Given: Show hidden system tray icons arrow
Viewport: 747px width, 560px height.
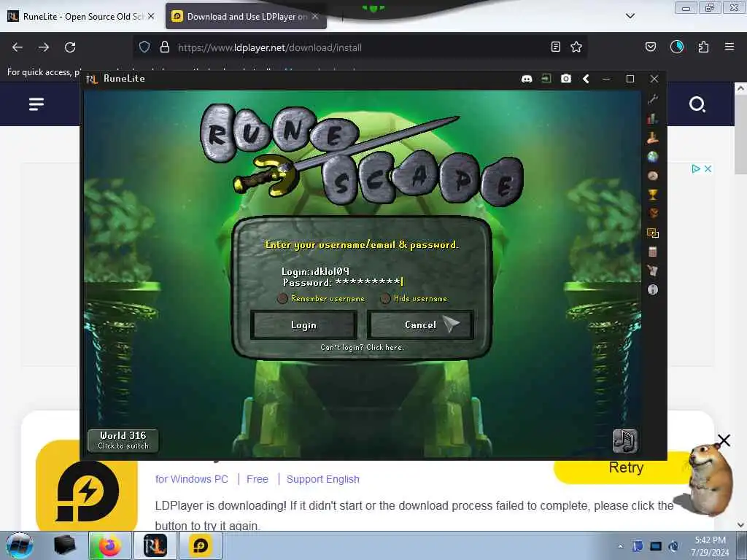Looking at the screenshot, I should (620, 546).
